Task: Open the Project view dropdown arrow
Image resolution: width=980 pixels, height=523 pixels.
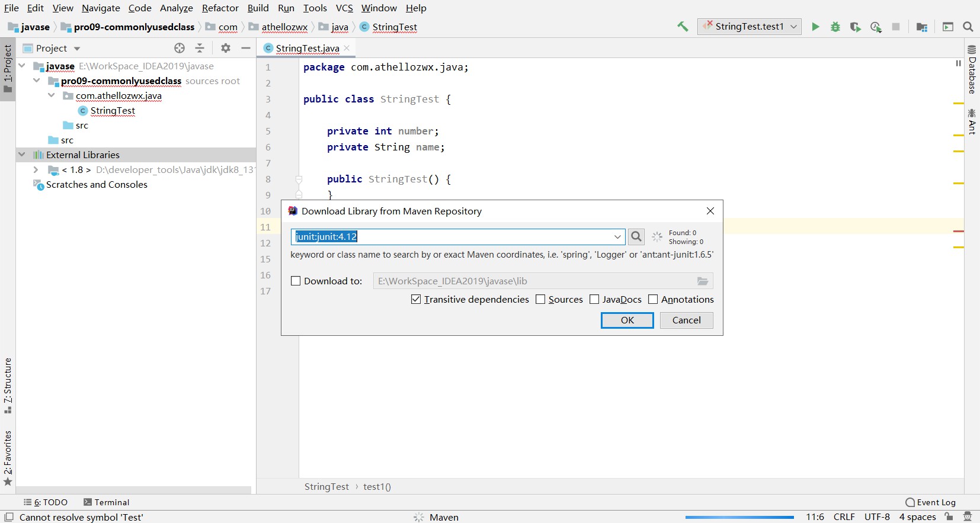Action: (77, 49)
